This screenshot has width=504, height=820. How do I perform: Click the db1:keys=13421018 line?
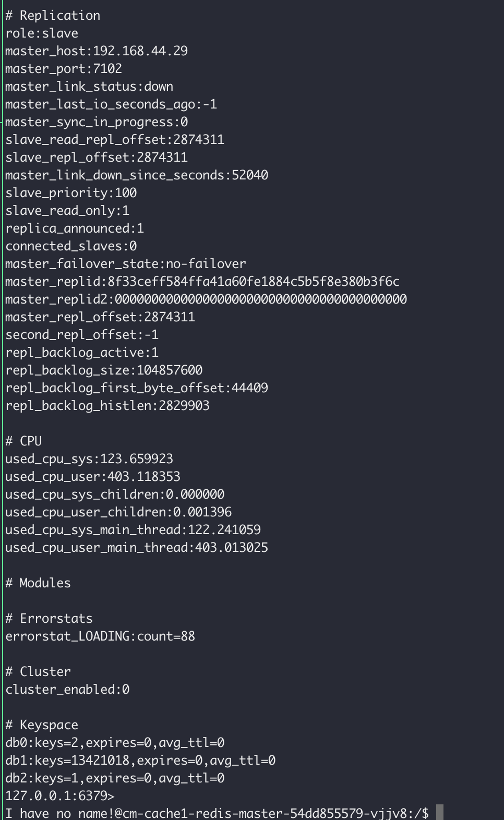click(140, 761)
